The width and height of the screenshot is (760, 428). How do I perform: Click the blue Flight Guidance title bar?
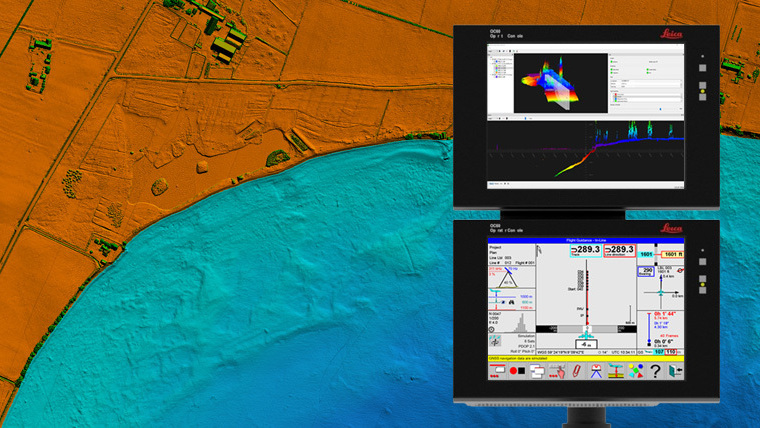(587, 241)
